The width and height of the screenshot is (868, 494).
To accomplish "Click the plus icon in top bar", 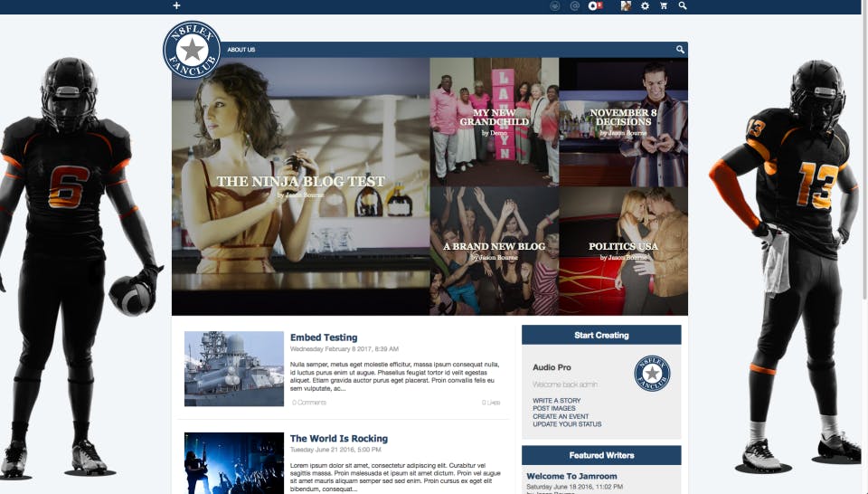I will coord(176,5).
